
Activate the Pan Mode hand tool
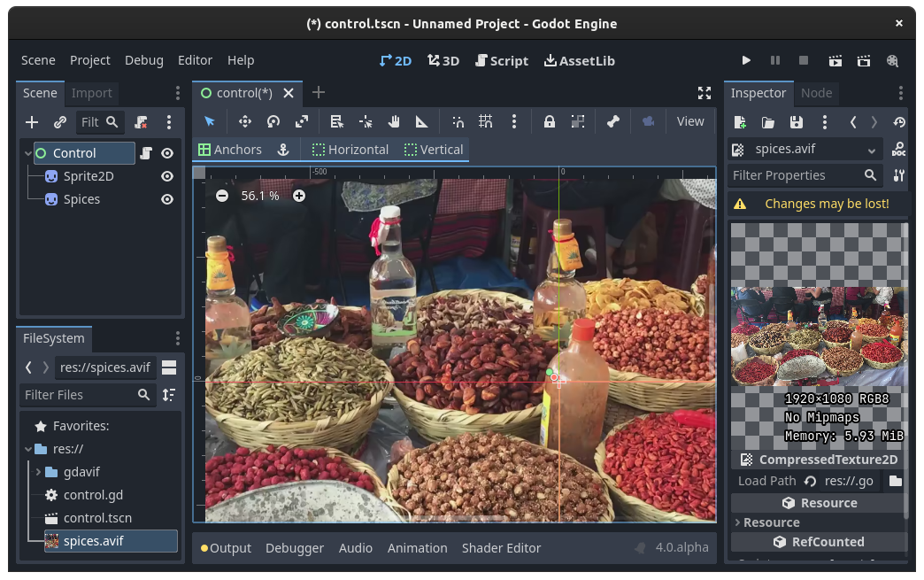[394, 122]
